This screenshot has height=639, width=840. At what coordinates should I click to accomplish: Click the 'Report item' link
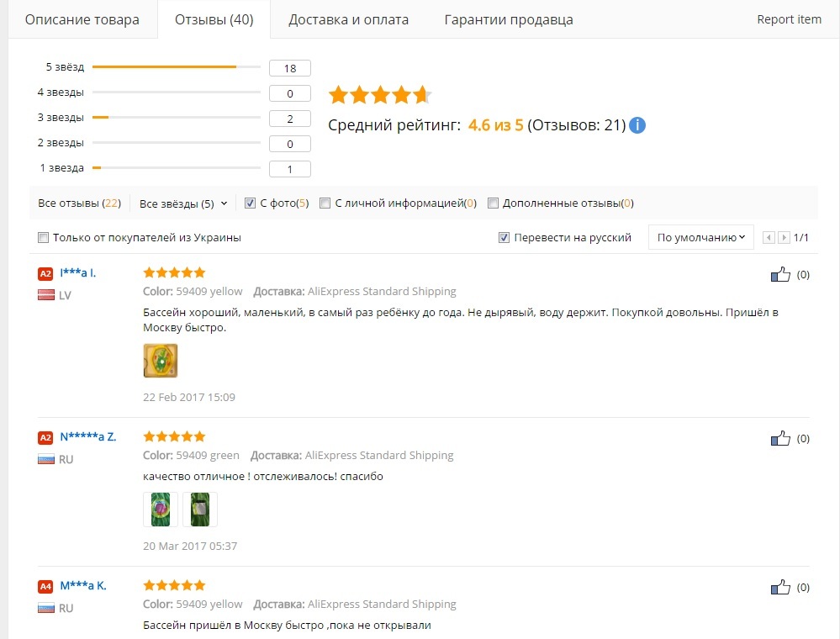pyautogui.click(x=789, y=19)
